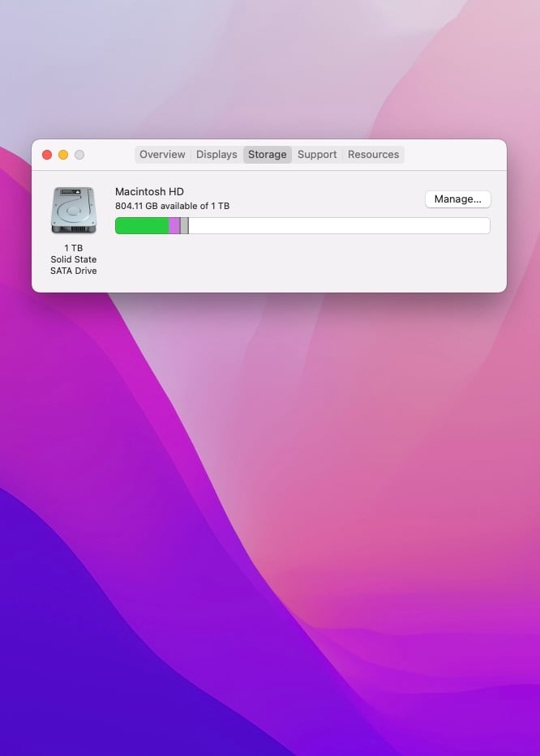Click the white free-space portion of storage bar
Image resolution: width=540 pixels, height=756 pixels.
click(339, 225)
